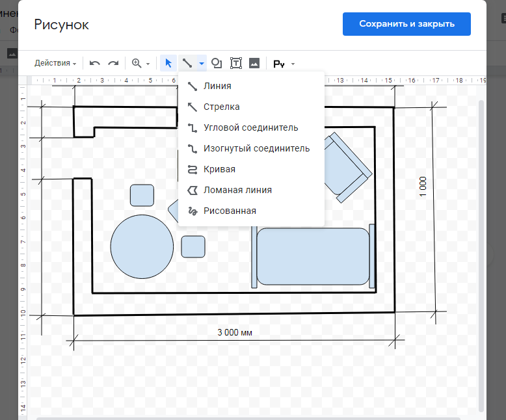Click the vertical '1 000' dimension label

pos(423,186)
